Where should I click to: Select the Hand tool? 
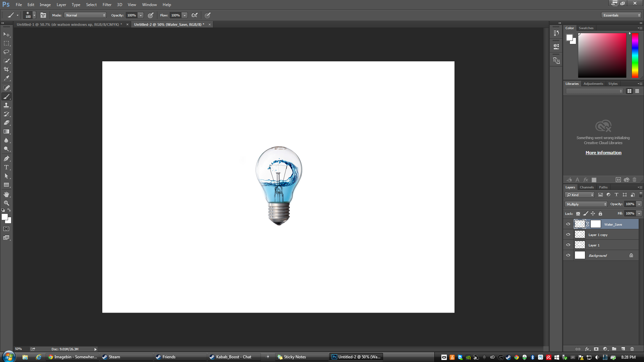tap(6, 194)
